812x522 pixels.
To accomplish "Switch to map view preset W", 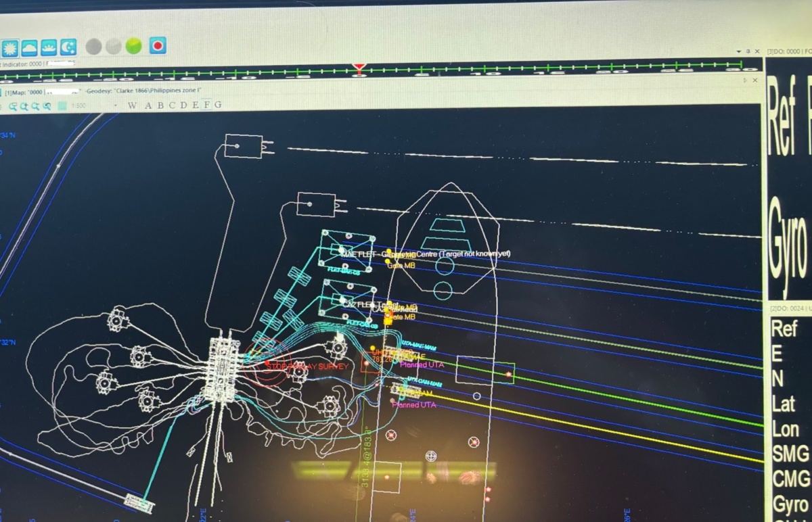I will point(132,105).
